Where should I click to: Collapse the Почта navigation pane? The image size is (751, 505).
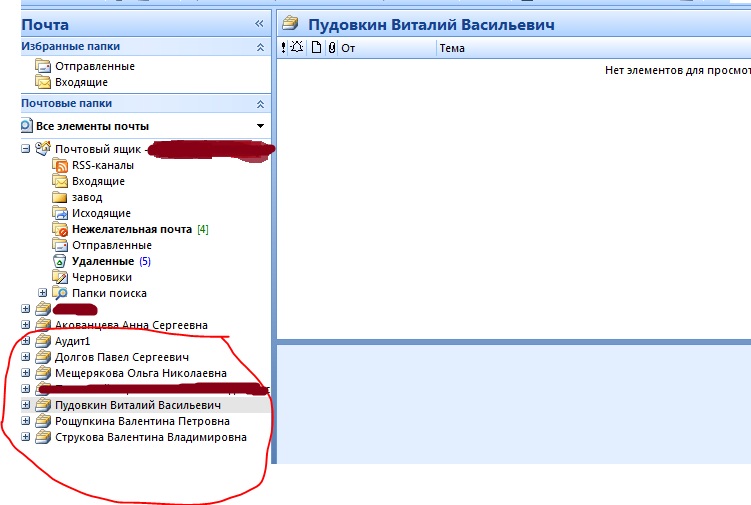coord(259,23)
